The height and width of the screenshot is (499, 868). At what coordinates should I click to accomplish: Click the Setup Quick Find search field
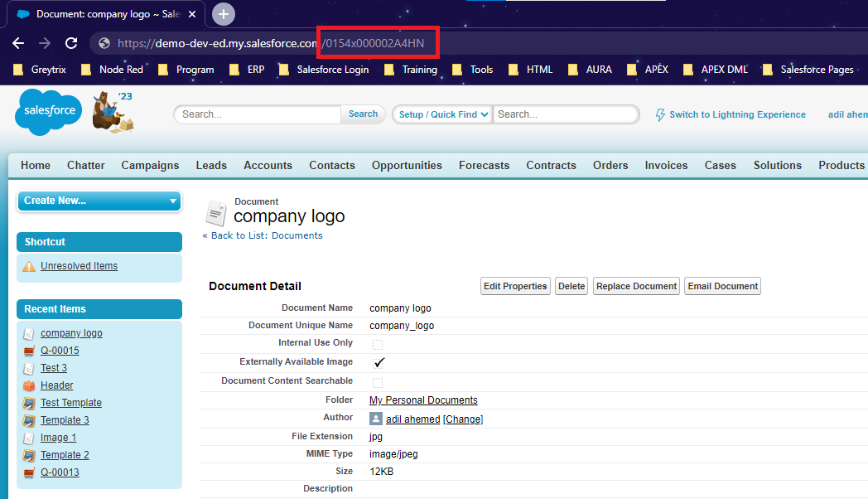point(566,114)
